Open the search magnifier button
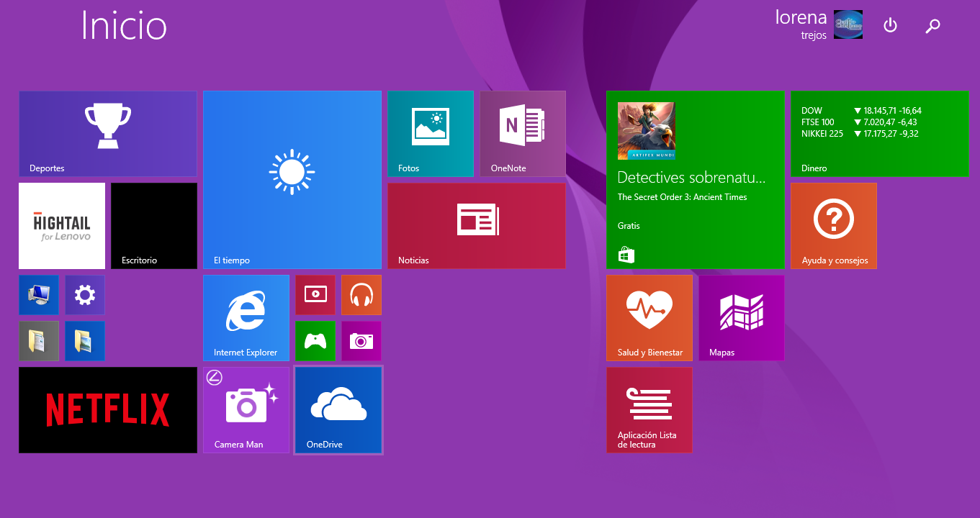 (933, 26)
